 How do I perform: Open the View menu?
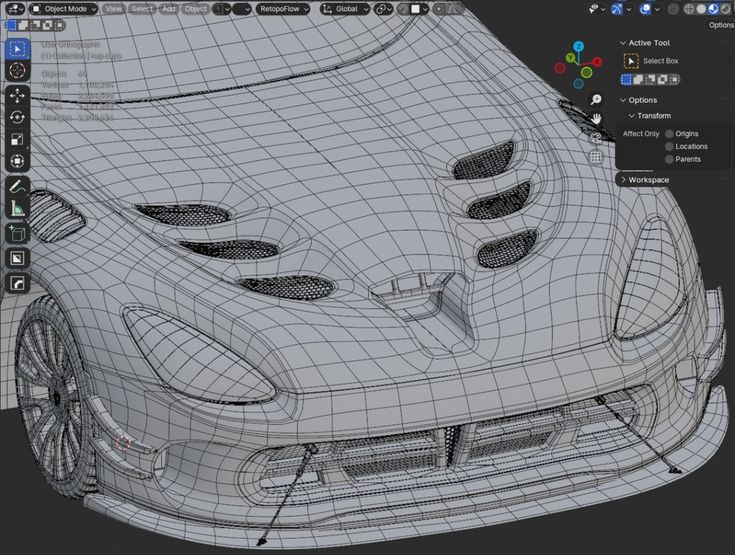click(114, 8)
